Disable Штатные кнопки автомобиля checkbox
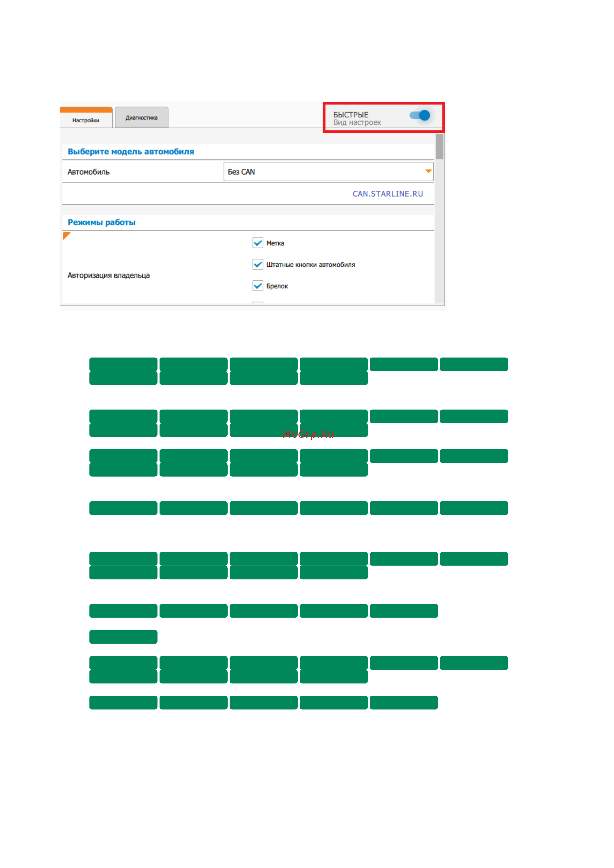The height and width of the screenshot is (868, 614). click(258, 265)
